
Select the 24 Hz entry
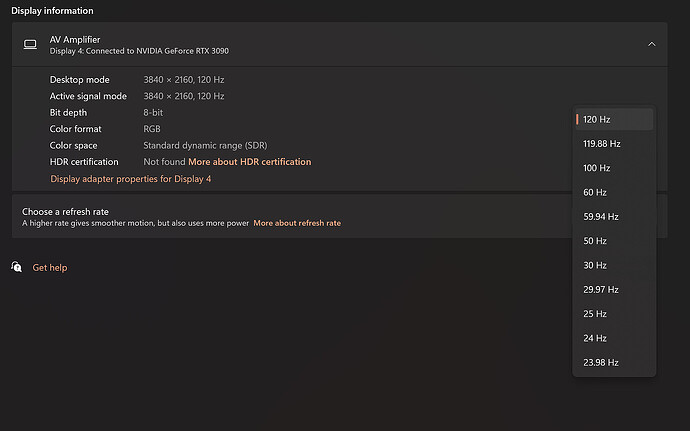pyautogui.click(x=614, y=338)
